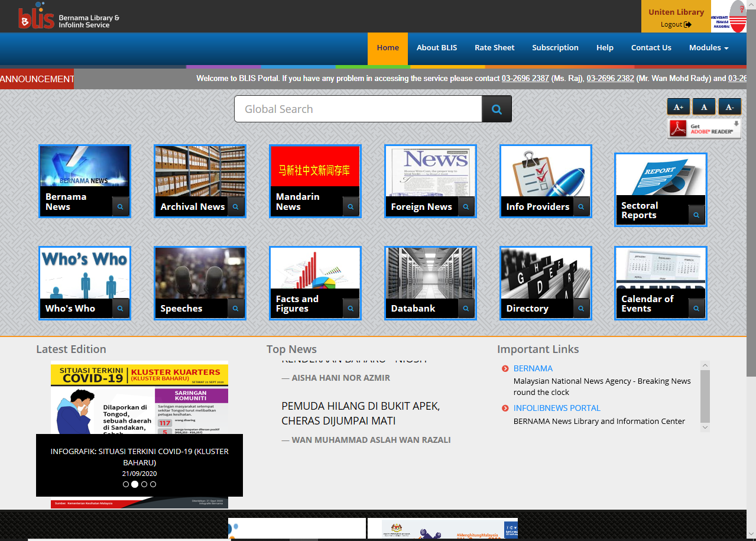Click the red bullet beside INFOLIBNEWS PORTAL
This screenshot has width=756, height=541.
click(x=505, y=409)
